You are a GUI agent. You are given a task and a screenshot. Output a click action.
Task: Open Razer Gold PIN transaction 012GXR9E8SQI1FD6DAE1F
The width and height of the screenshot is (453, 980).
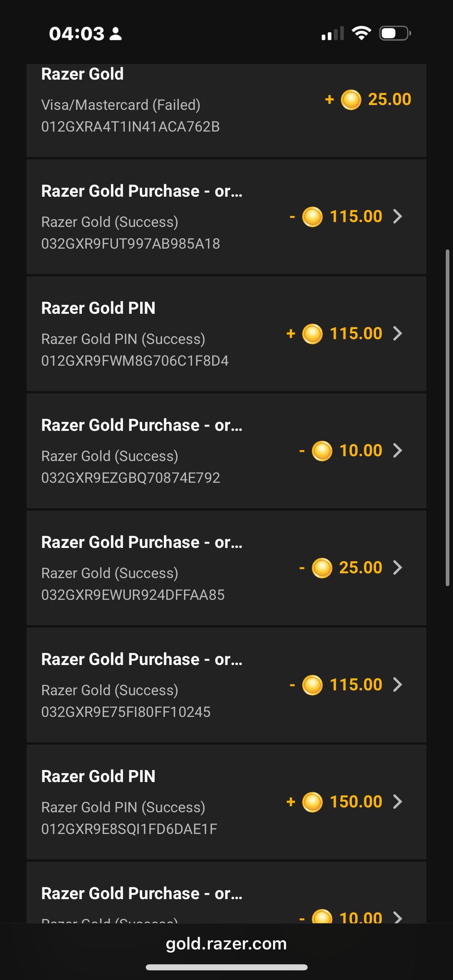point(161,802)
